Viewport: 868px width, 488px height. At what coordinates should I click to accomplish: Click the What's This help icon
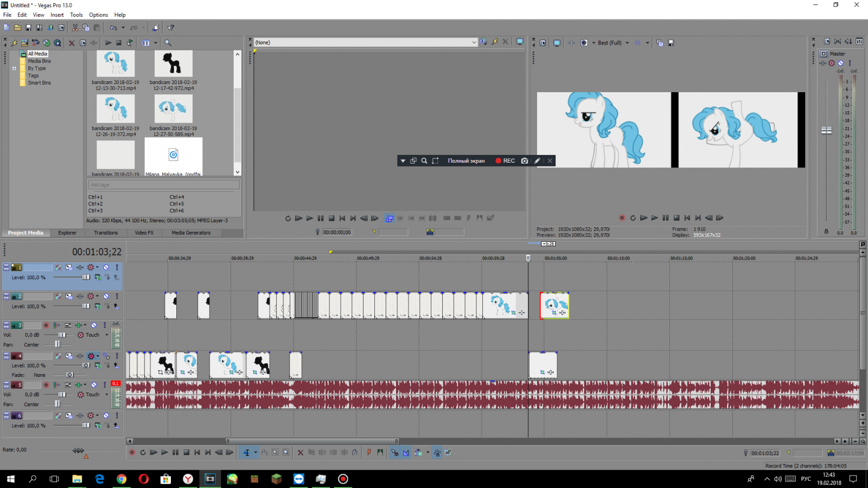[170, 28]
